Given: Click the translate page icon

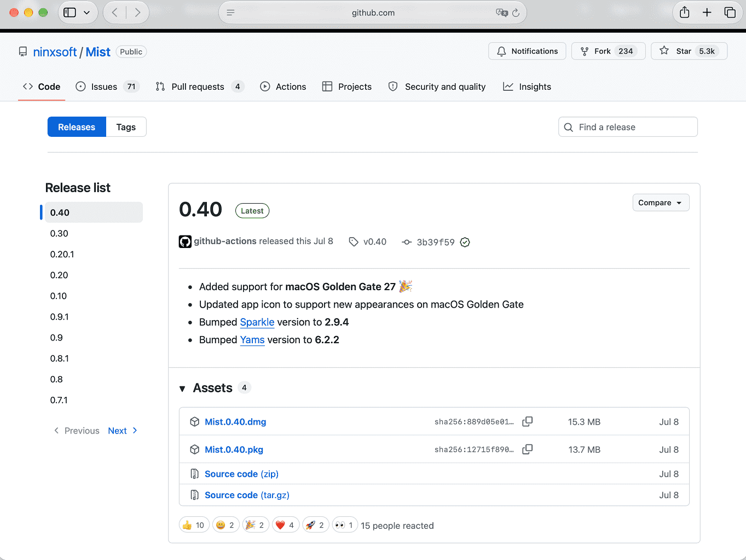Looking at the screenshot, I should (501, 13).
